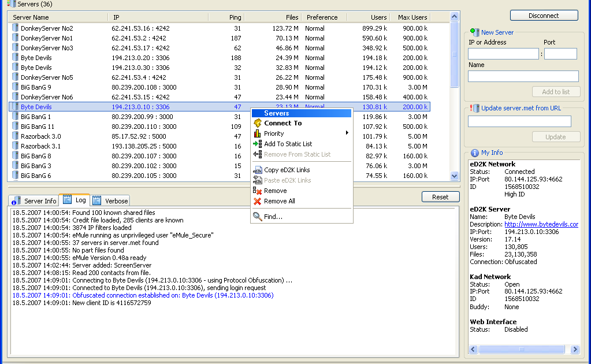Click the server.met URL input field
The height and width of the screenshot is (364, 591).
[x=519, y=121]
